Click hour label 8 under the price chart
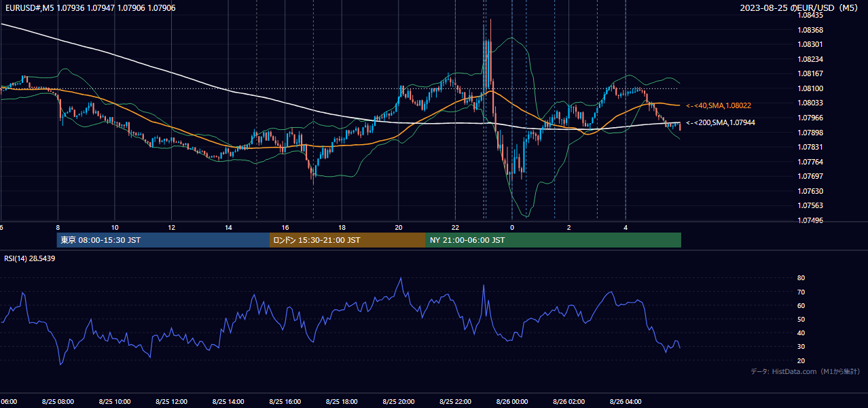Screen dimensions: 868x408 point(58,227)
